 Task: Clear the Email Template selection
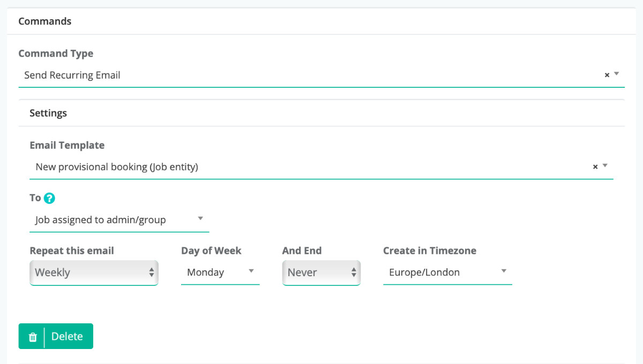(595, 167)
